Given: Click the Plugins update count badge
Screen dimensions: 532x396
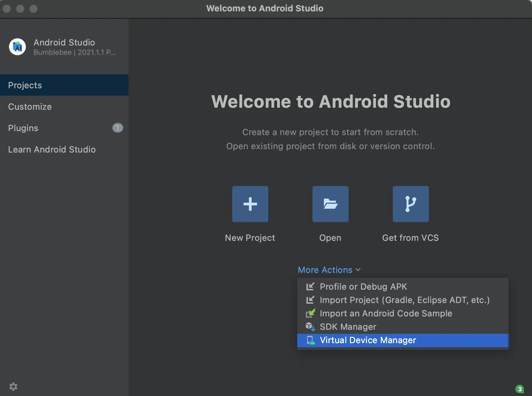Looking at the screenshot, I should pyautogui.click(x=117, y=128).
